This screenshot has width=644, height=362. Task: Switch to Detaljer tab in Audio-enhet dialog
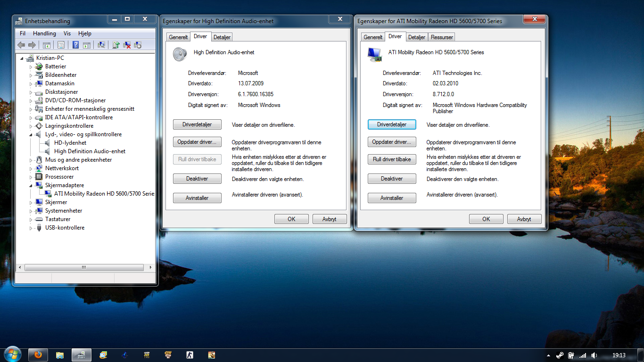click(x=222, y=37)
